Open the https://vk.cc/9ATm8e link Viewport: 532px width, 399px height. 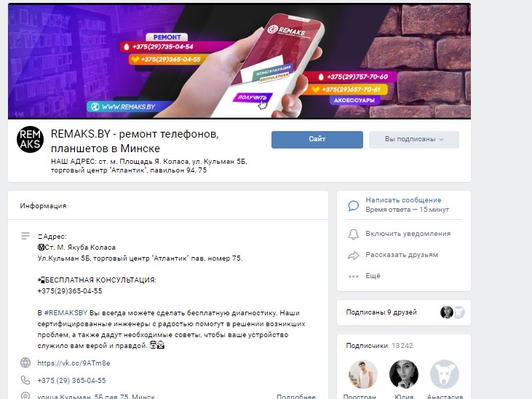point(74,363)
